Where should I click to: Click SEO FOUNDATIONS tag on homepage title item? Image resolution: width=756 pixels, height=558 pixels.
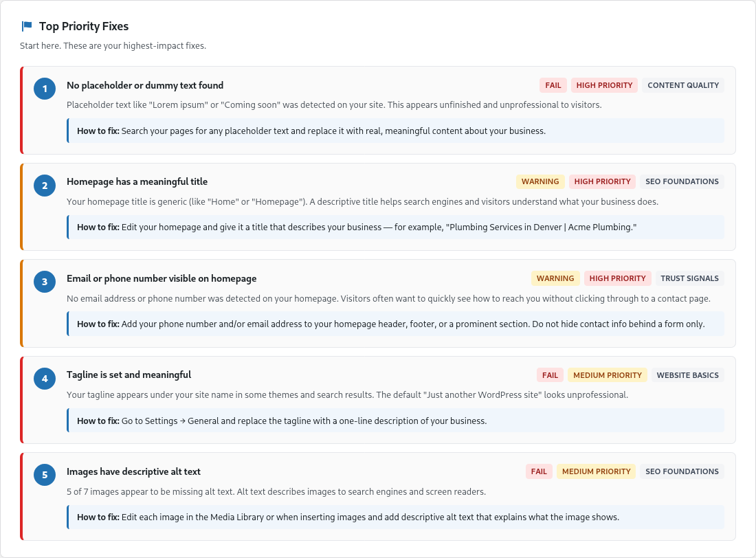[682, 182]
